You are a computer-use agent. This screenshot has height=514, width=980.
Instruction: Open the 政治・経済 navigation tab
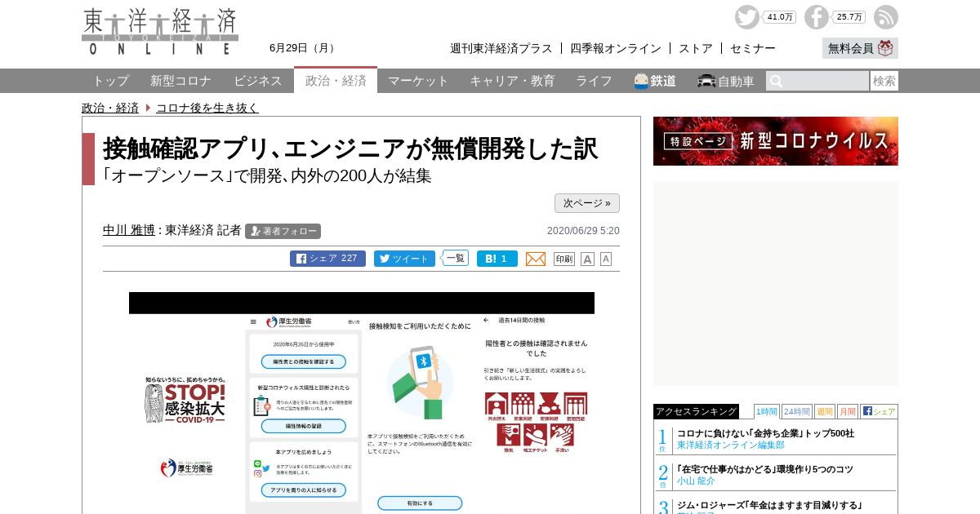click(336, 80)
